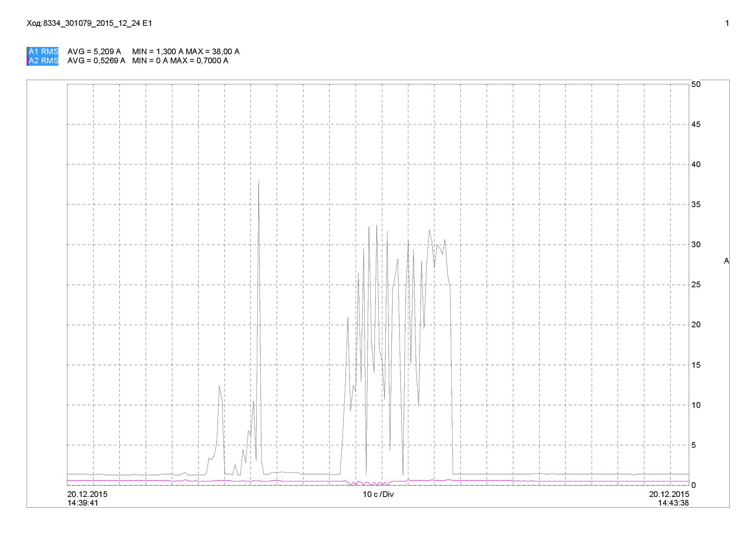The width and height of the screenshot is (756, 534).
Task: Select the A1 RMS legend label
Action: tap(44, 52)
